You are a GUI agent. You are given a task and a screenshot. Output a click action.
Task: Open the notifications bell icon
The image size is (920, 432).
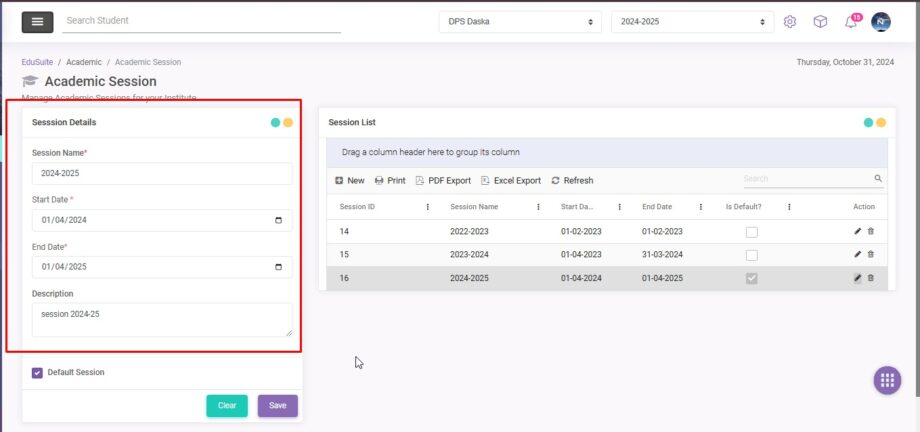851,22
